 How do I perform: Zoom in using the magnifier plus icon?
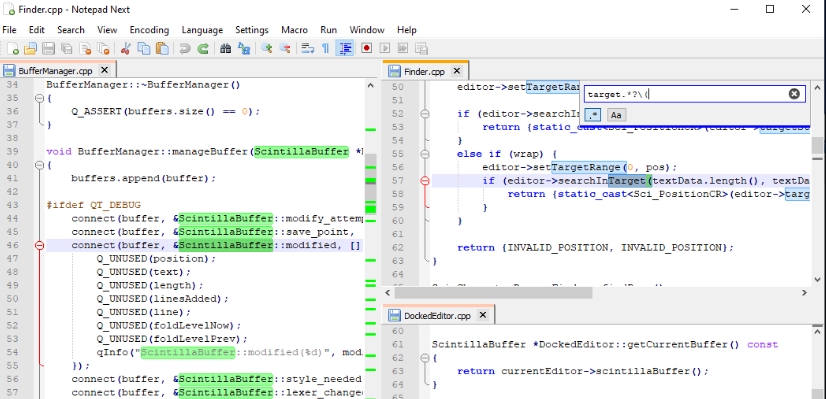(267, 48)
